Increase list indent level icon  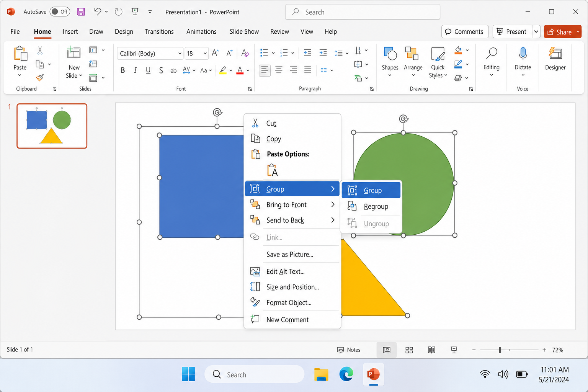(x=323, y=53)
